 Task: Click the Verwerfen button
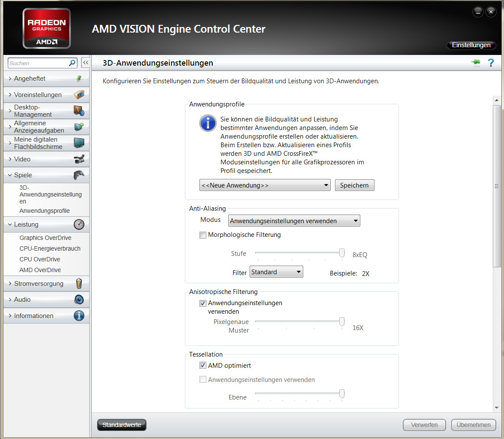[x=424, y=424]
